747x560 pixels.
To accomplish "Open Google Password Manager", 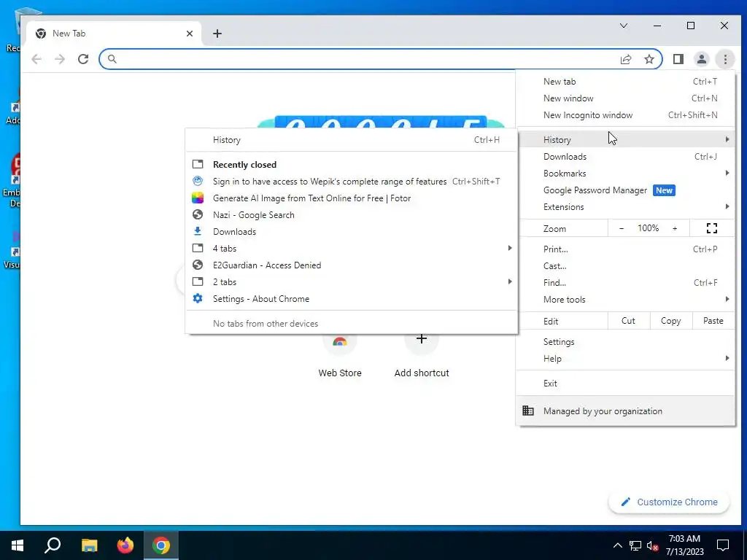I will click(626, 190).
